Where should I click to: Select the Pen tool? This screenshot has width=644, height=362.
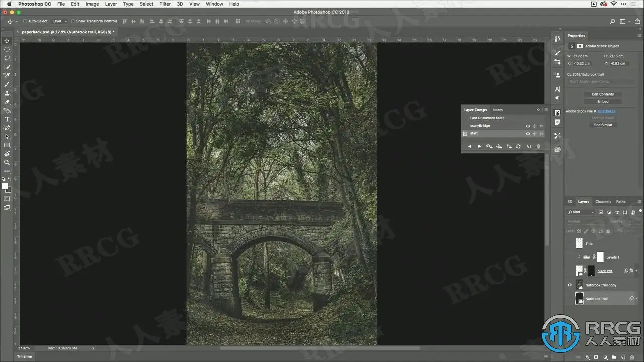click(x=7, y=128)
